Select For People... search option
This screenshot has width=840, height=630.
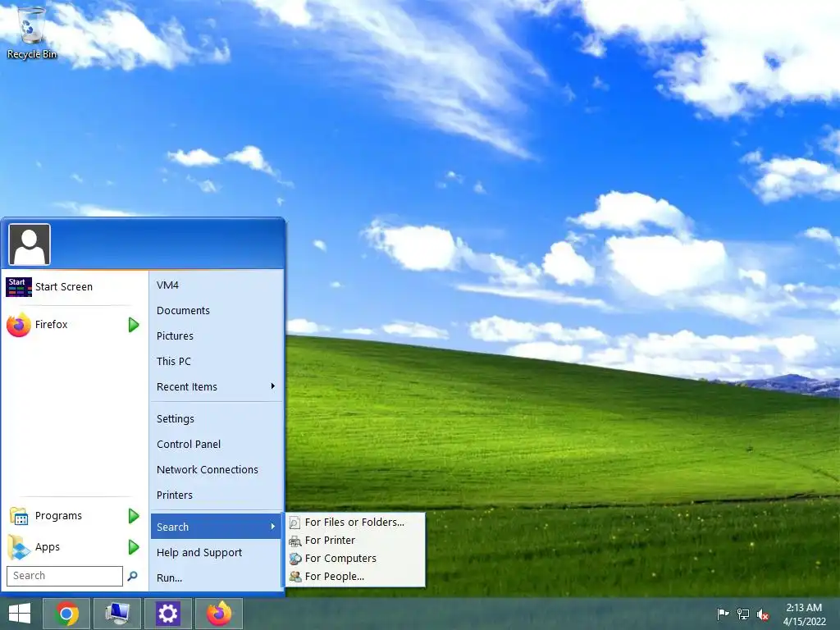coord(355,577)
